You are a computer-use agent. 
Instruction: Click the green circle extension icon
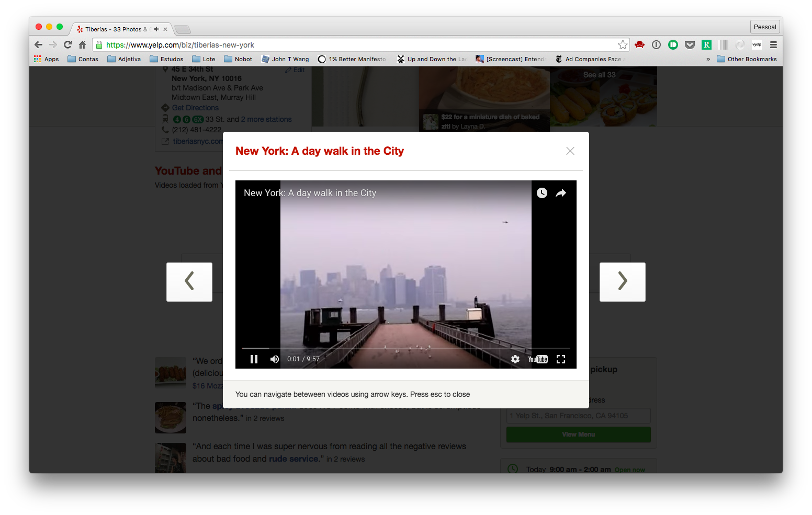tap(673, 45)
